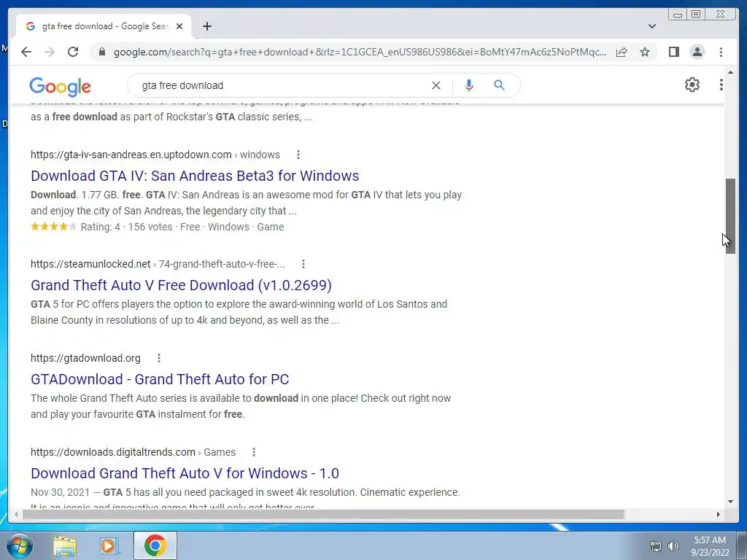Click the address bar URL

click(360, 52)
